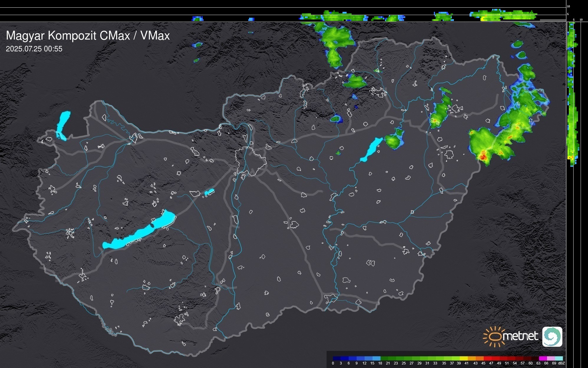Viewport: 588px width, 368px height.
Task: Click the metnet wordmark text
Action: click(520, 336)
